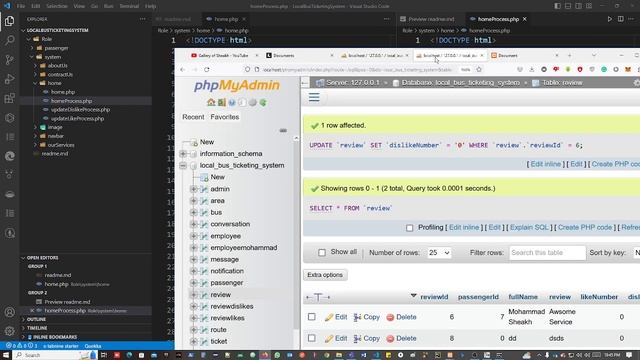Open VS Code Accounts icon
The height and width of the screenshot is (360, 640).
click(9, 312)
